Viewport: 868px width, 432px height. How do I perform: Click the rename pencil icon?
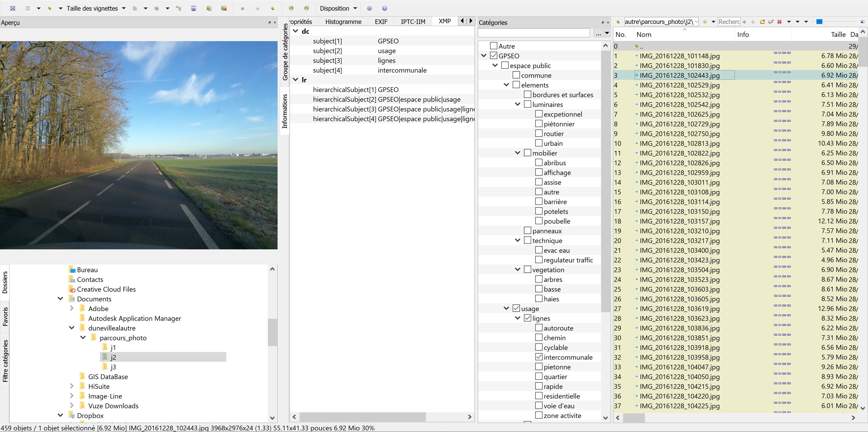771,22
